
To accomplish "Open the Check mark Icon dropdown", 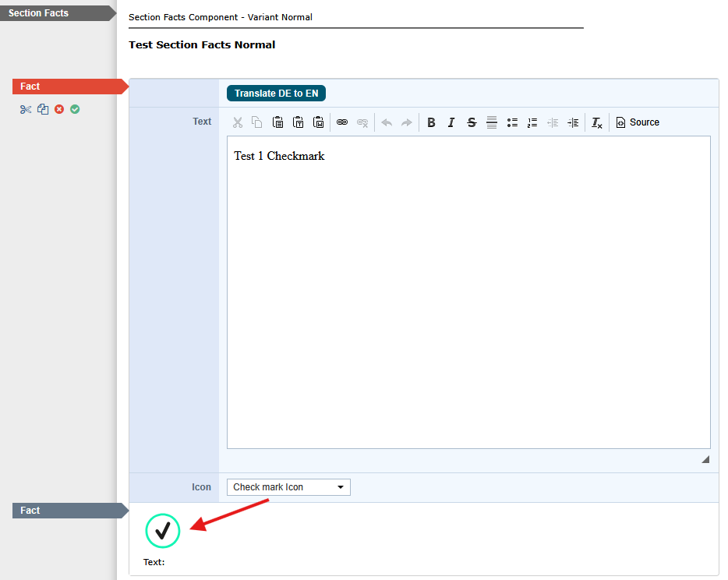I will coord(288,487).
